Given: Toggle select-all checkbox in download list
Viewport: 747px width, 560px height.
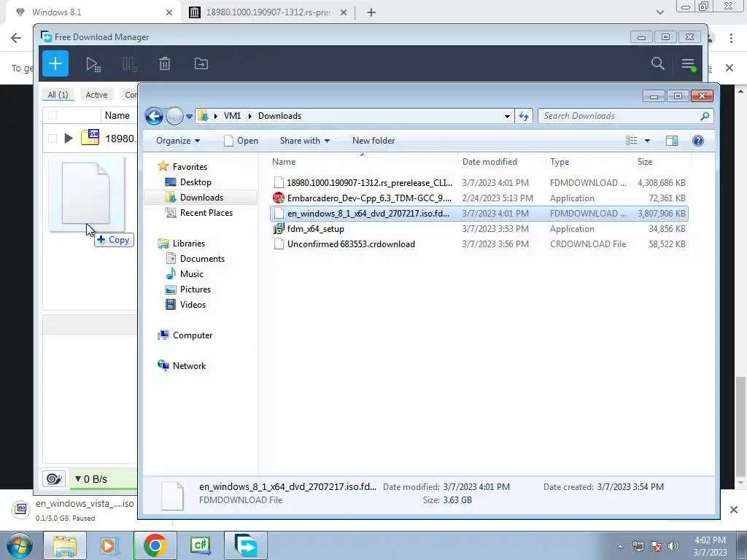Looking at the screenshot, I should click(x=53, y=115).
